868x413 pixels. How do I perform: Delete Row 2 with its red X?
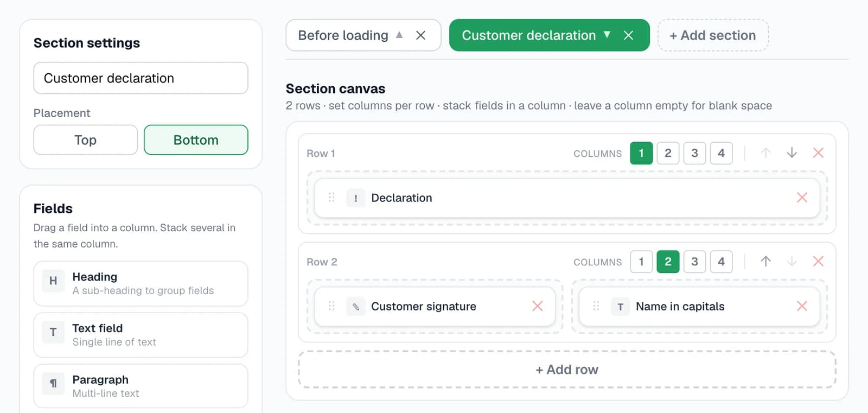point(818,262)
